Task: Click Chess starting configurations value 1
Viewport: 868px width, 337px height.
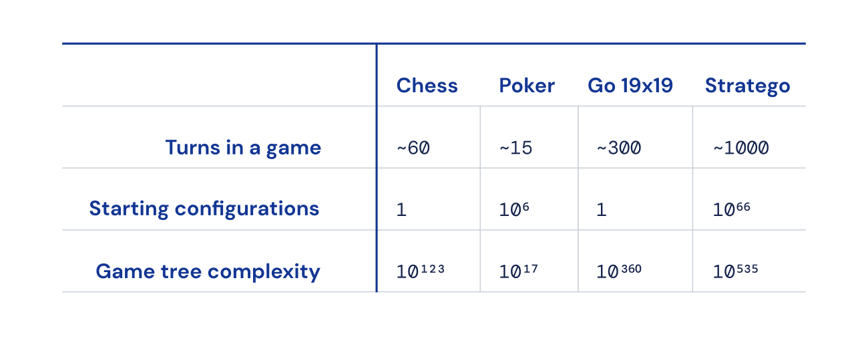Action: [x=401, y=210]
